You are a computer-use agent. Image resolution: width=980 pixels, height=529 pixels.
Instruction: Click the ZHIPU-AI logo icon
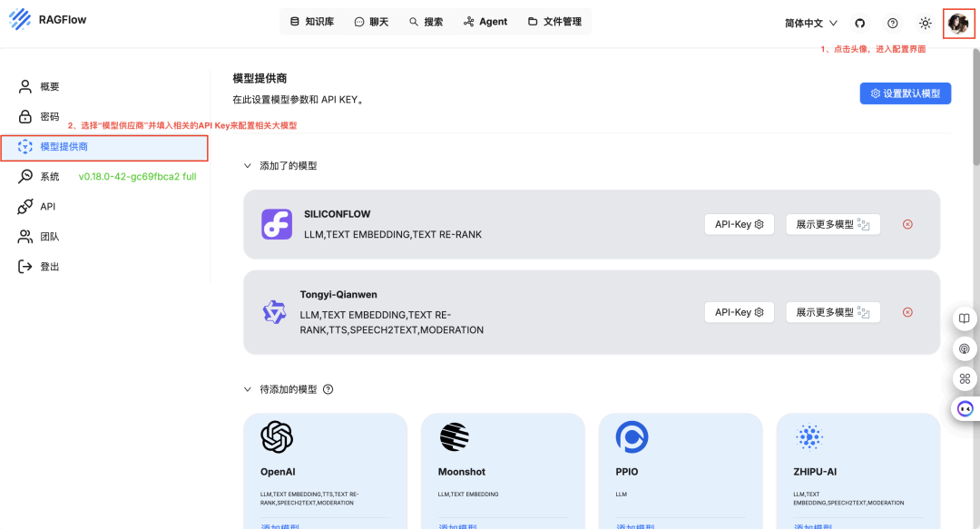(809, 436)
